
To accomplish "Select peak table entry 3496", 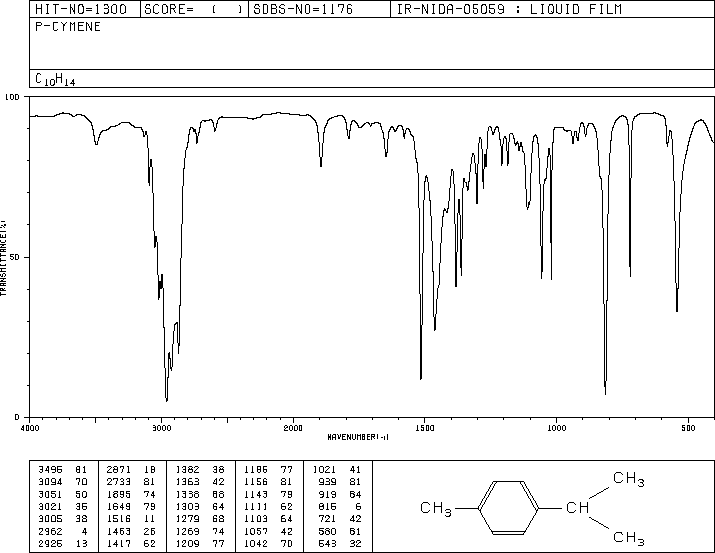I will point(50,469).
